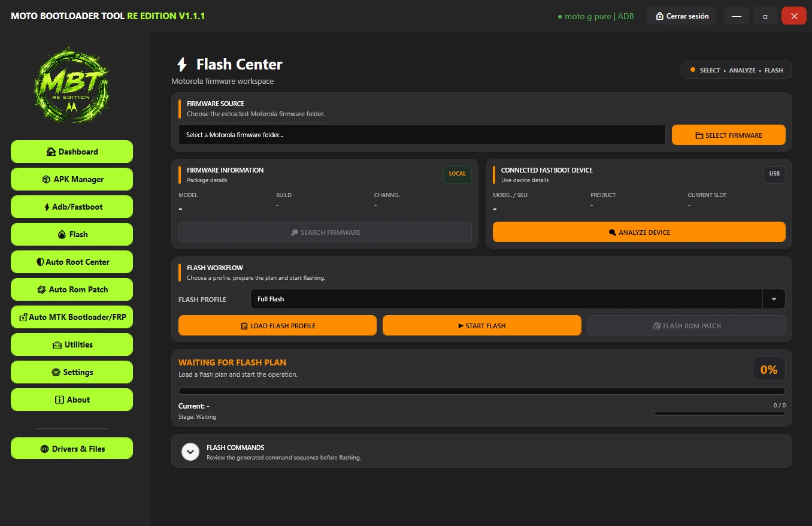Click the LOAD FLASH PROFILE button
The width and height of the screenshot is (812, 526).
[x=278, y=326]
